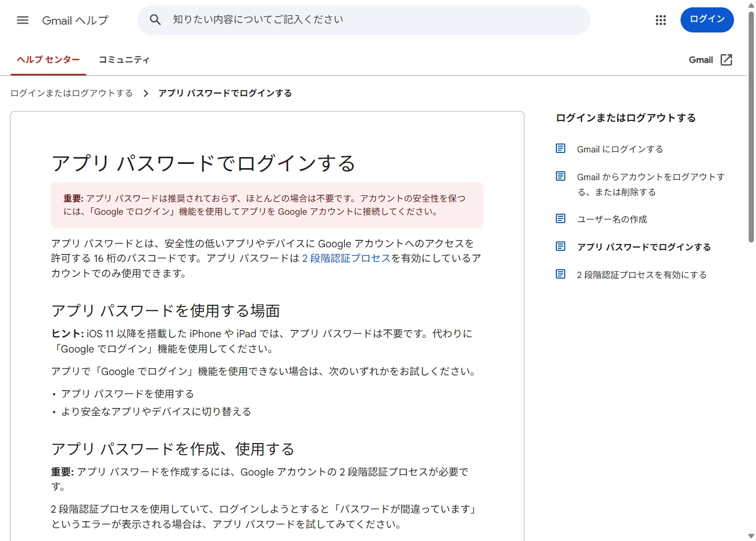Click article icon beside Gmail からアカウントをログアウト
Viewport: 756px width, 541px height.
click(561, 176)
